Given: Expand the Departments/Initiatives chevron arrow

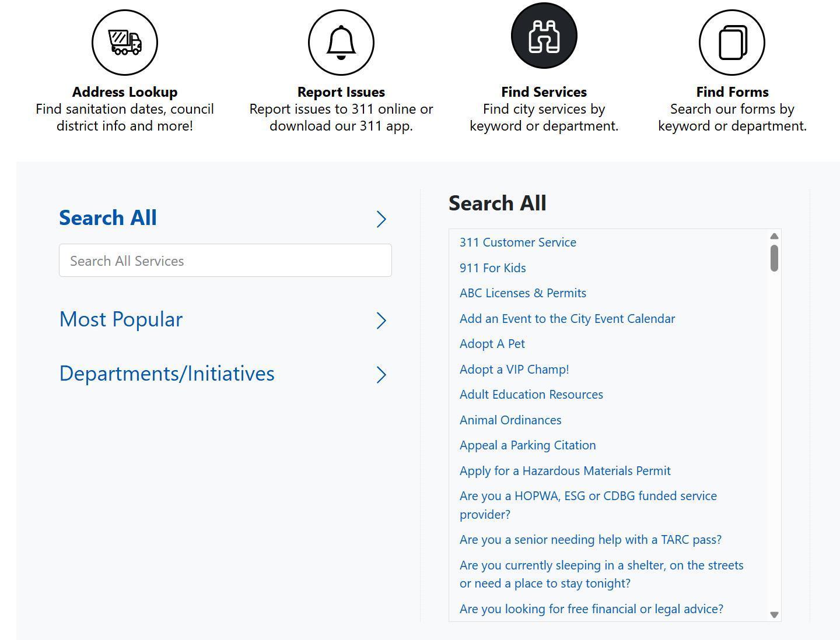Looking at the screenshot, I should click(x=381, y=375).
